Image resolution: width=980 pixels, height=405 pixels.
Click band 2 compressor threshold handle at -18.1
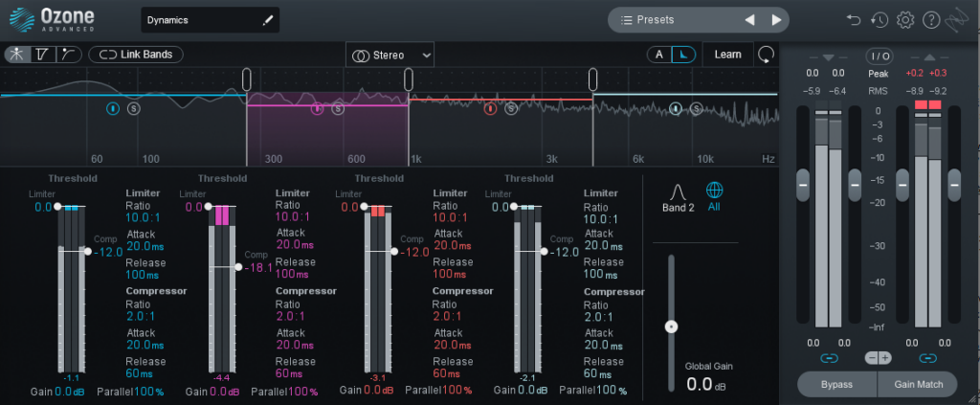tap(238, 267)
